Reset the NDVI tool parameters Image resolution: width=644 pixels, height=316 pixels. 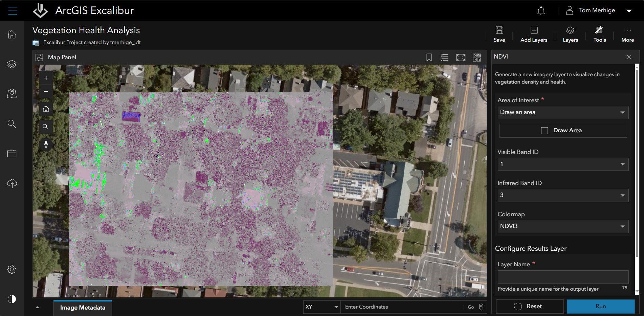click(x=530, y=307)
